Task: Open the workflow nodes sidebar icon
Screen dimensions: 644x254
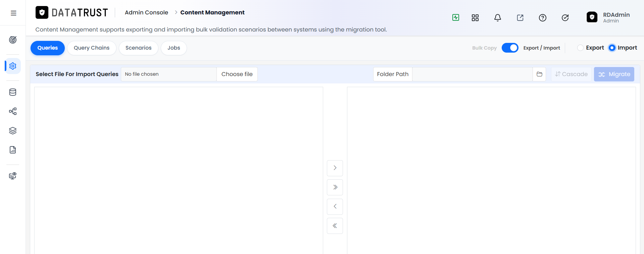Action: (13, 111)
